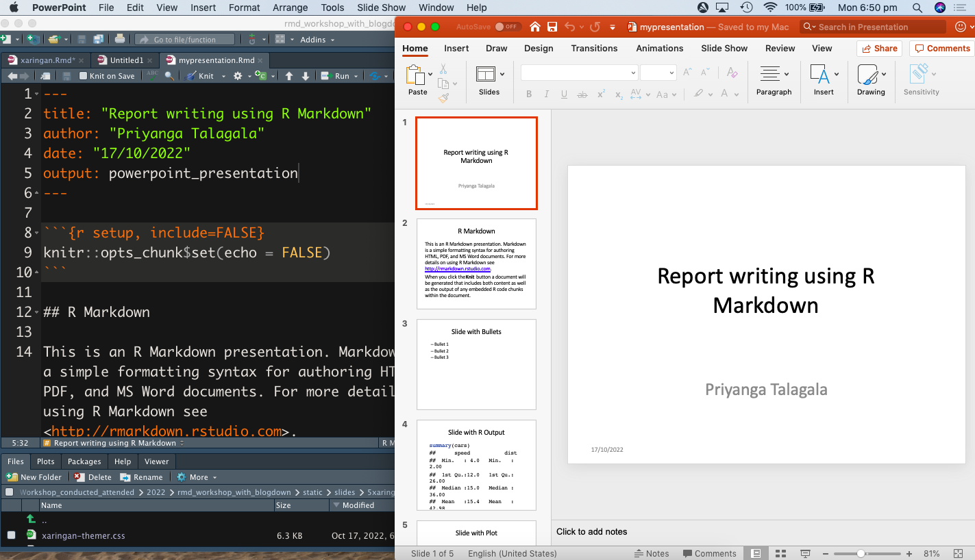Screen dimensions: 975x560
Task: Click the RStudio save all documents icon
Action: 99,39
